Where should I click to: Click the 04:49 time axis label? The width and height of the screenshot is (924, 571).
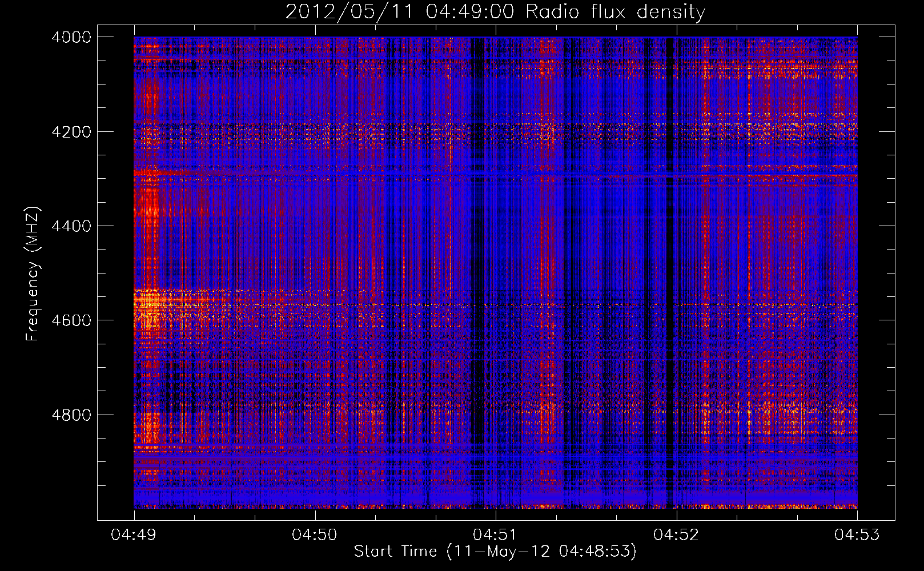134,535
